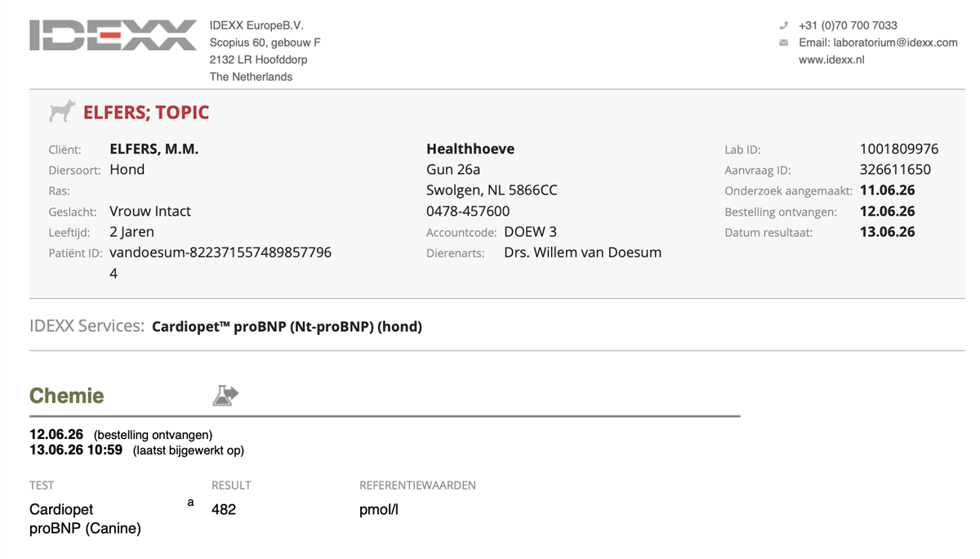Click the phone icon in header
The height and width of the screenshot is (559, 980).
(784, 25)
